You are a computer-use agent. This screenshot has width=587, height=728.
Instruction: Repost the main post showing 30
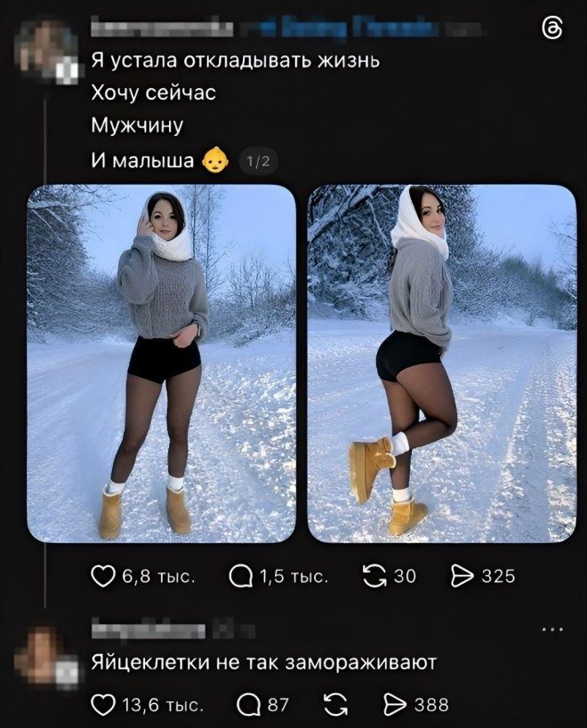tap(374, 576)
